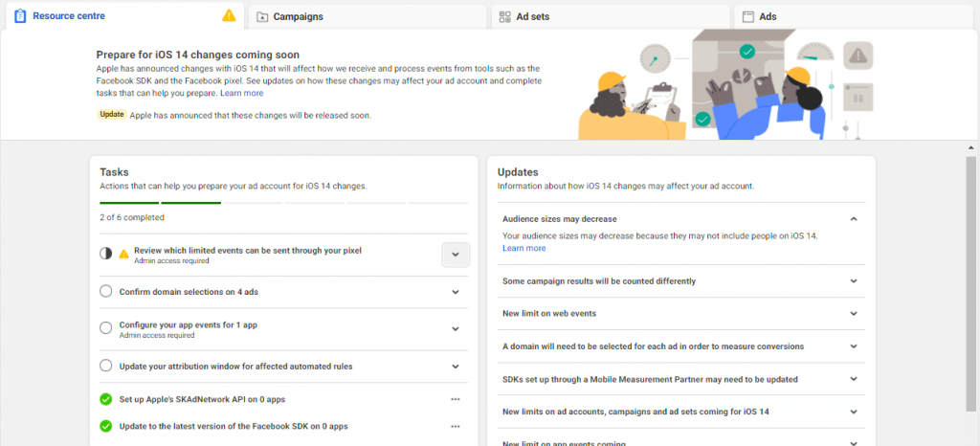Screen dimensions: 980x446
Task: Collapse Audience sizes may decrease section
Action: coord(854,219)
